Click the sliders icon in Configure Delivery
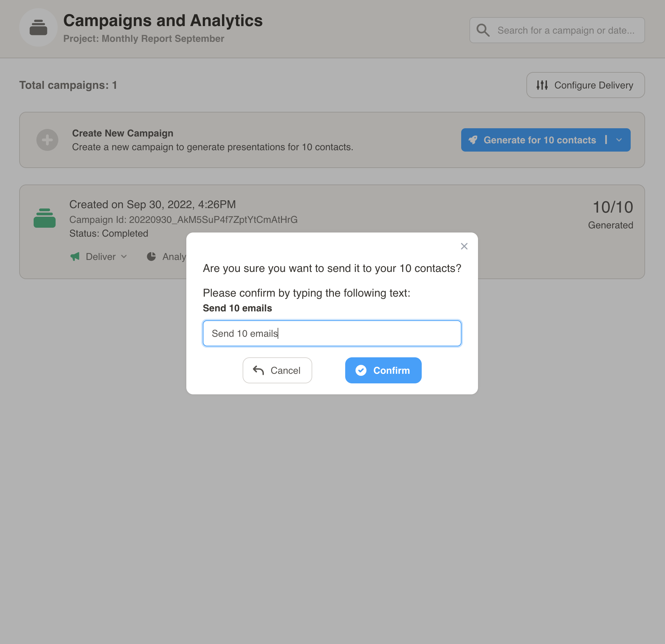The height and width of the screenshot is (644, 665). pos(542,85)
